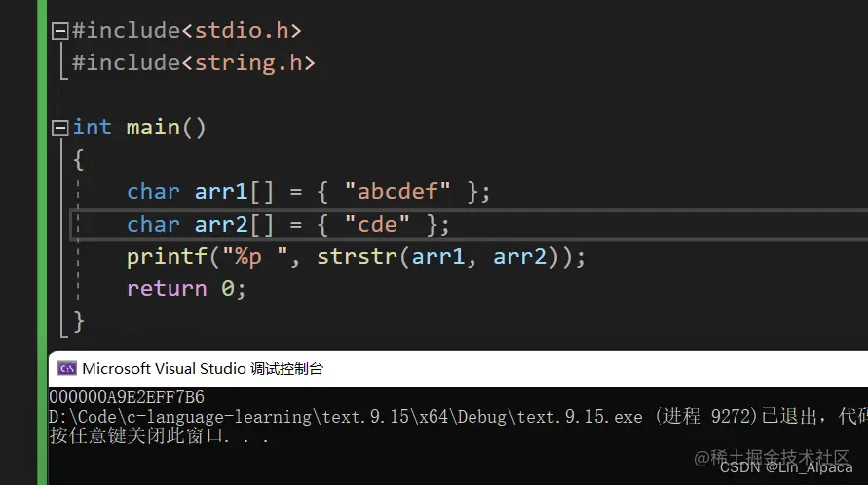Viewport: 868px width, 485px height.
Task: Click the arr1[] declaration name
Action: (x=220, y=192)
